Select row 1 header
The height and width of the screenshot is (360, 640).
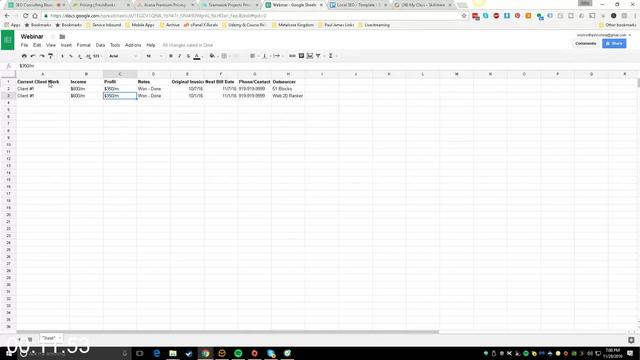tap(8, 82)
